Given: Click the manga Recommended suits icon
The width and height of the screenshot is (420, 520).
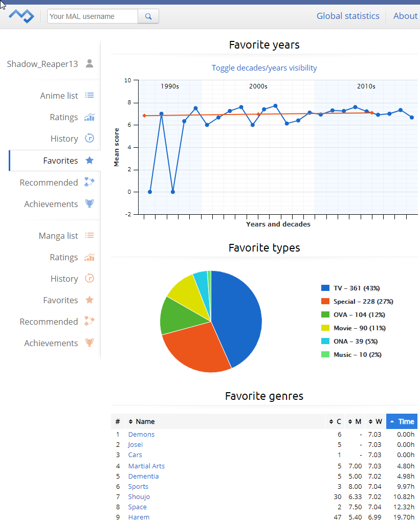Looking at the screenshot, I should (x=90, y=322).
